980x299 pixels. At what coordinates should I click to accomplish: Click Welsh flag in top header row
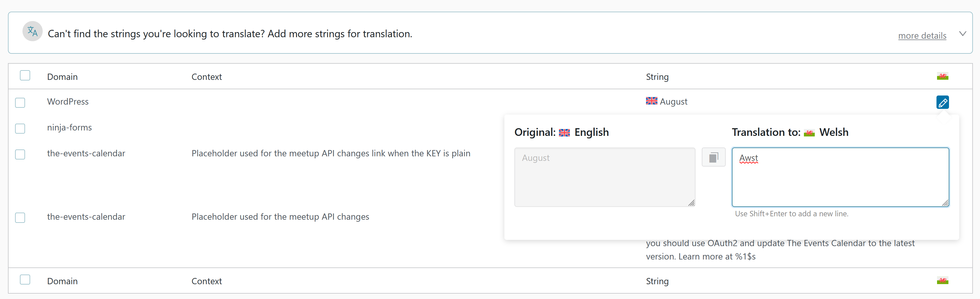click(x=942, y=76)
